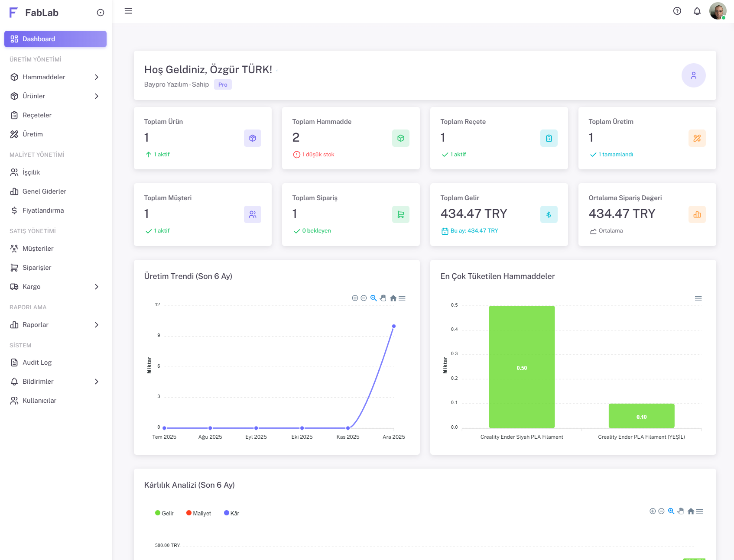Screen dimensions: 734x560
Task: Zoom in on Üretim Trendi chart
Action: tap(355, 298)
